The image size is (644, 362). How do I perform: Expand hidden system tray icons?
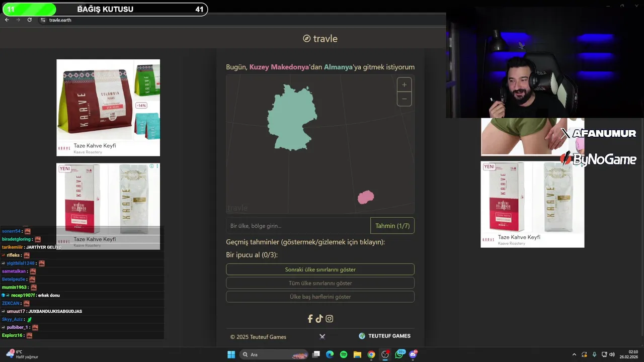tap(574, 354)
